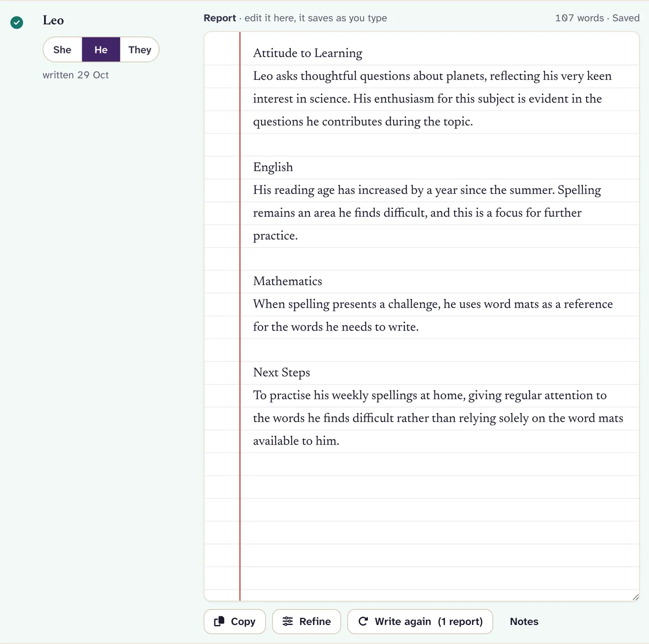Click the hint 'edit it here, it saves as you type'
649x644 pixels.
click(316, 18)
